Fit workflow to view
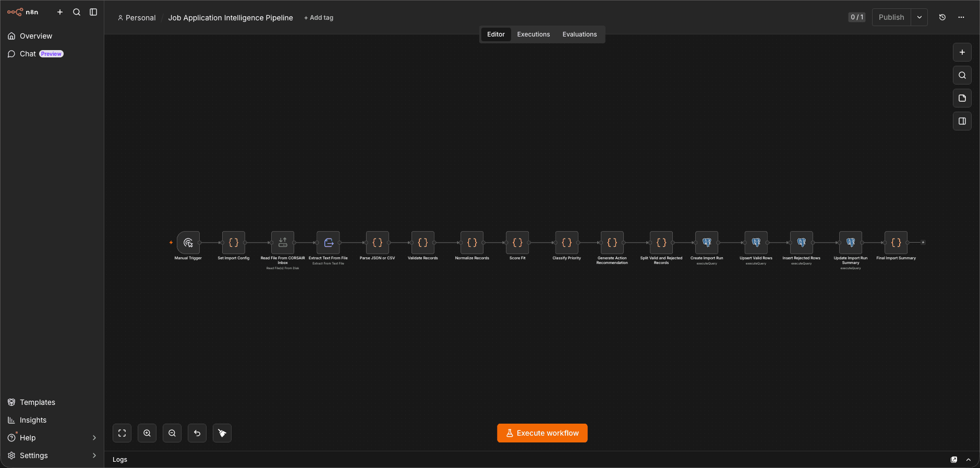Image resolution: width=980 pixels, height=468 pixels. tap(122, 433)
